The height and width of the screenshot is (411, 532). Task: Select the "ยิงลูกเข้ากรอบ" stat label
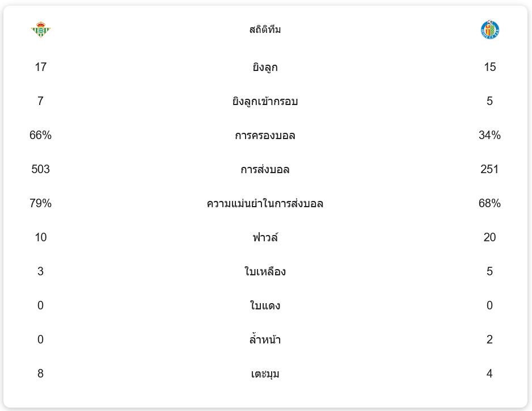pyautogui.click(x=265, y=102)
